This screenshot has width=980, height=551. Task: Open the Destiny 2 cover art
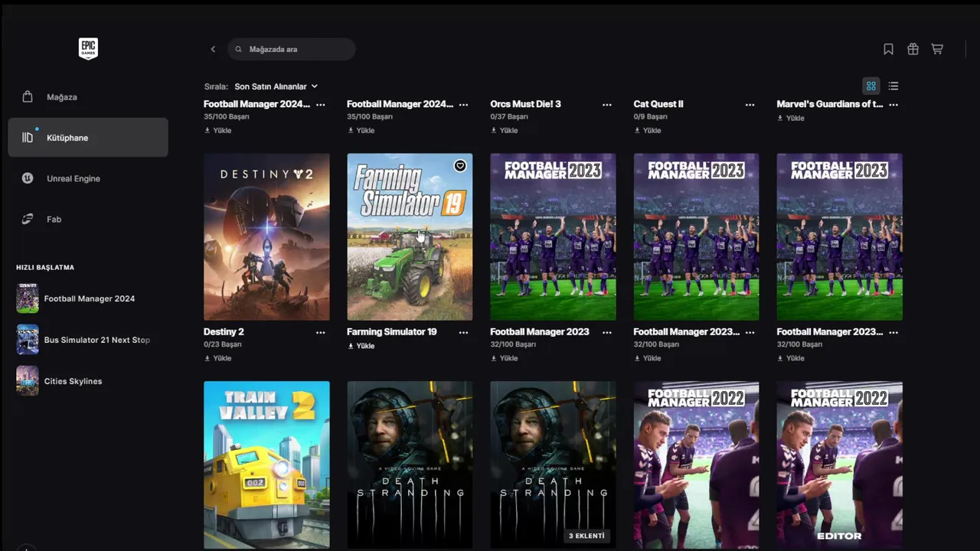(x=266, y=236)
